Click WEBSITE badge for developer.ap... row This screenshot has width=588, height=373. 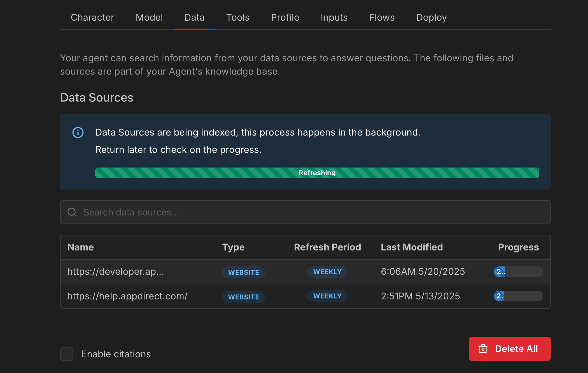(x=244, y=272)
